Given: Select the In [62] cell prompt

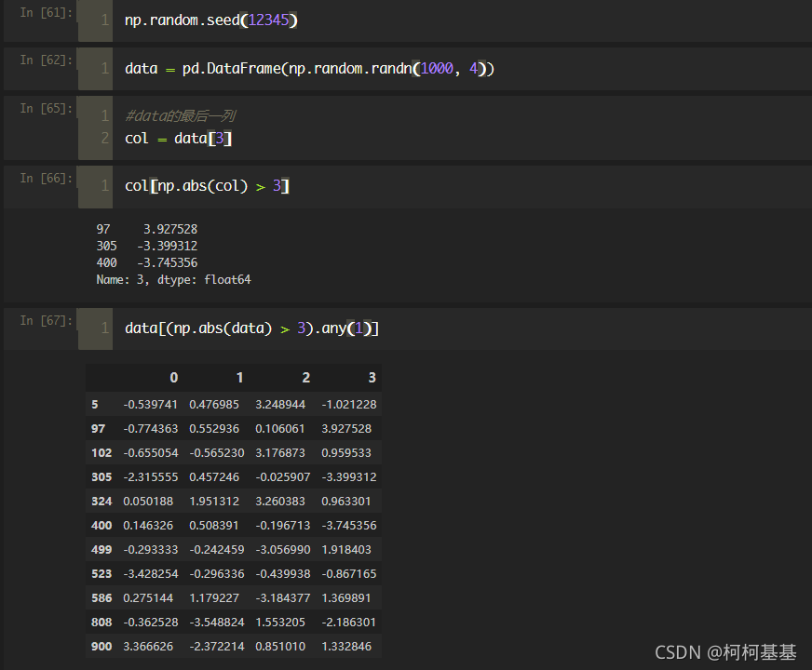Looking at the screenshot, I should (46, 60).
